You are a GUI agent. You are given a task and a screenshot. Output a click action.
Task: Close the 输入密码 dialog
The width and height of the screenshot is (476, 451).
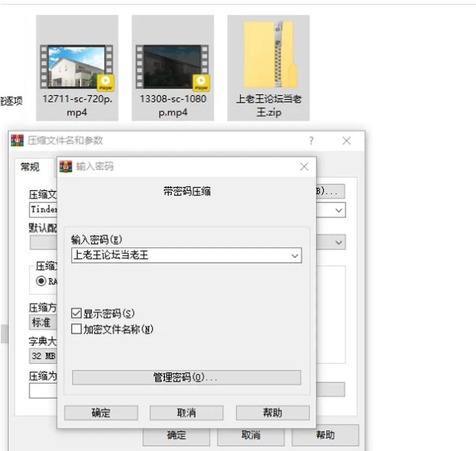[304, 166]
